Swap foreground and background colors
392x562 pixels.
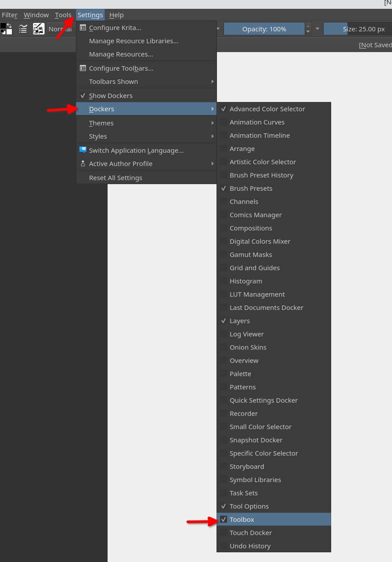10,25
